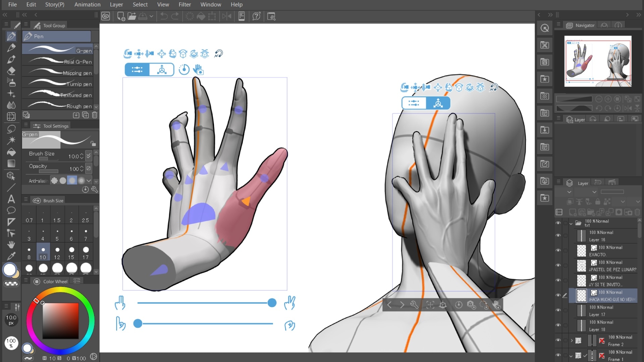Open the Filter menu
This screenshot has height=362, width=644.
tap(184, 4)
